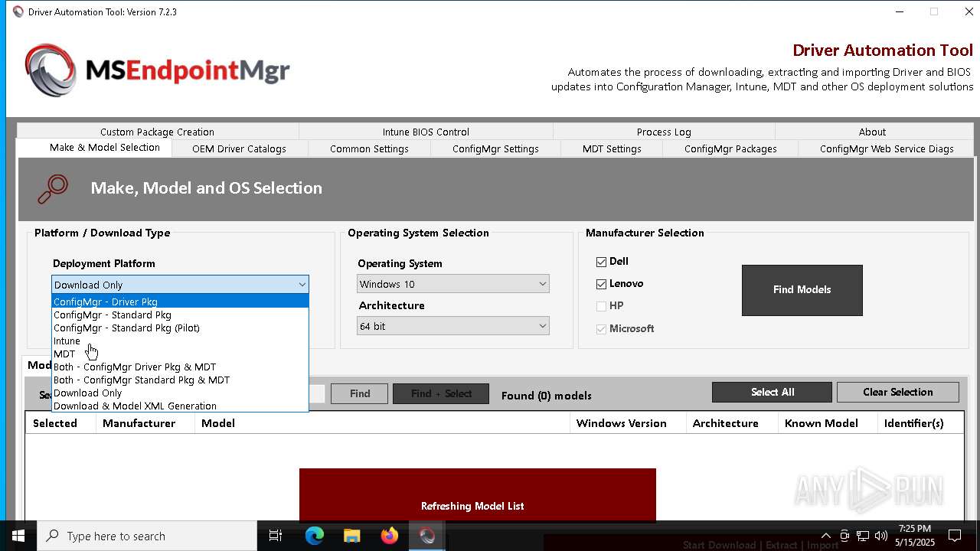Open the Intune BIOS Control tab
Viewport: 980px width, 551px height.
pyautogui.click(x=426, y=132)
